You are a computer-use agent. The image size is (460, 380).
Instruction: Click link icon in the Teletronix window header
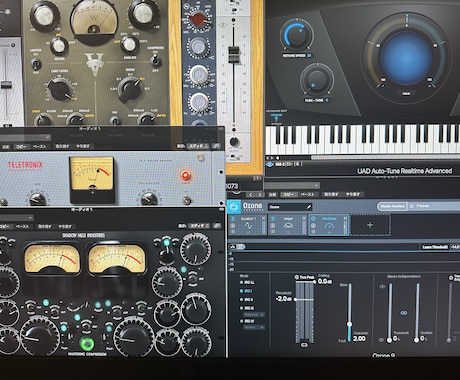(x=217, y=146)
